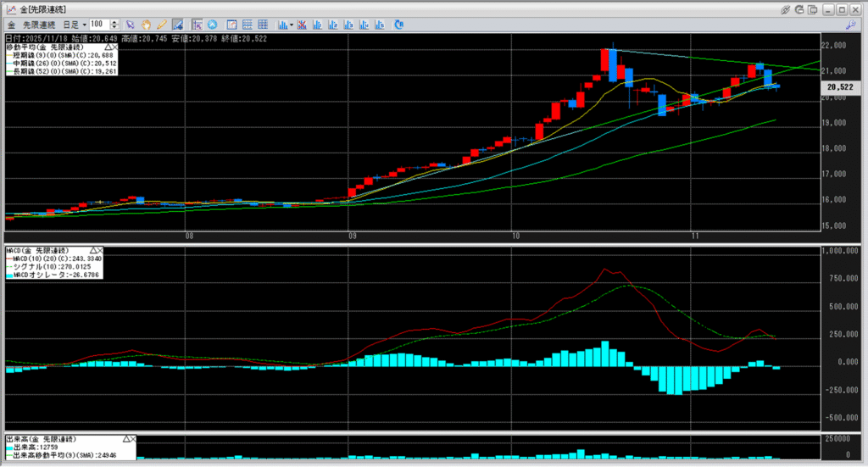The image size is (868, 467).
Task: Toggle the trendline edit tool button
Action: (178, 25)
